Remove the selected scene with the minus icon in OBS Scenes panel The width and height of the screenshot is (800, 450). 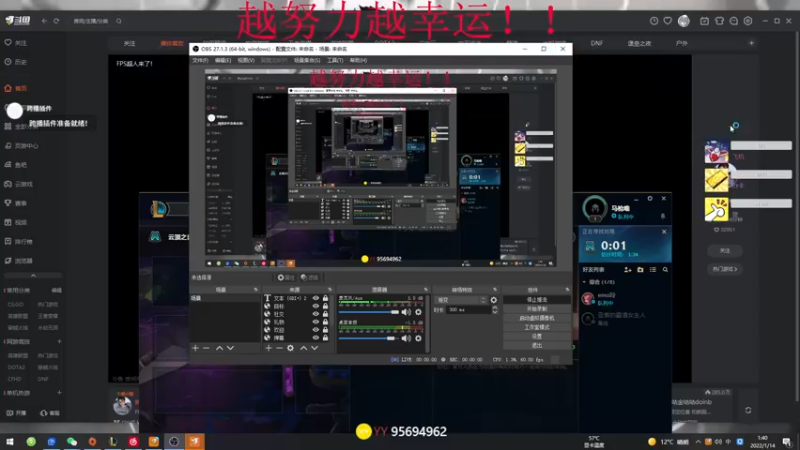[206, 348]
